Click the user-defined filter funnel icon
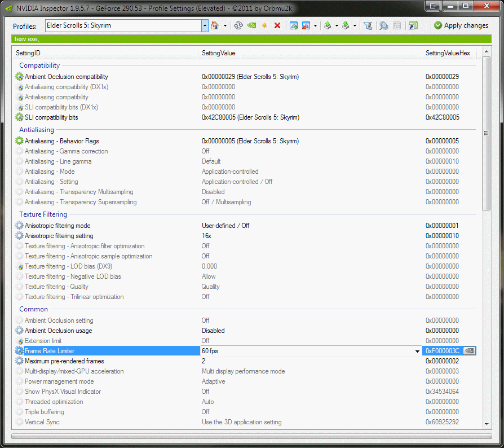This screenshot has width=504, height=448. [x=368, y=25]
